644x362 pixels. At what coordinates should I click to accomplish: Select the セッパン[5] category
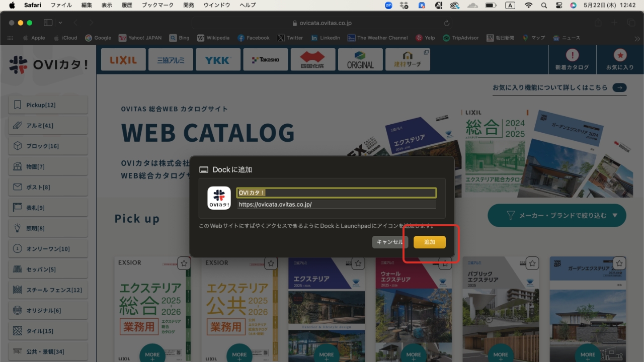click(48, 269)
